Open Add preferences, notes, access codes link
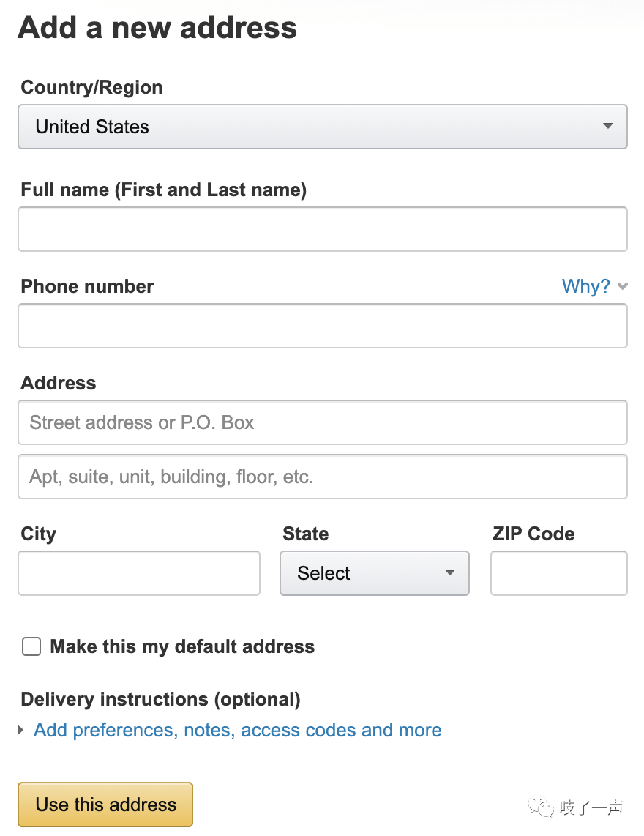This screenshot has width=644, height=836. coord(238,730)
